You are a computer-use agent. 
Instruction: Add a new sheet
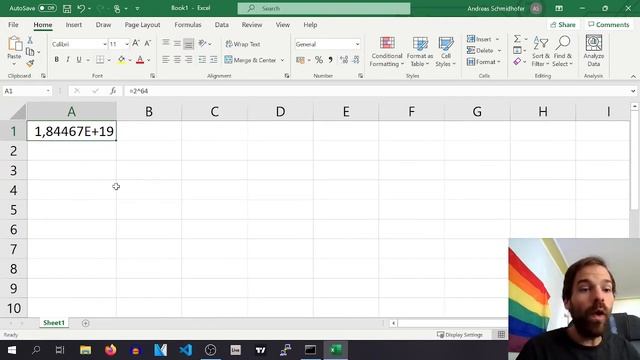pyautogui.click(x=85, y=323)
